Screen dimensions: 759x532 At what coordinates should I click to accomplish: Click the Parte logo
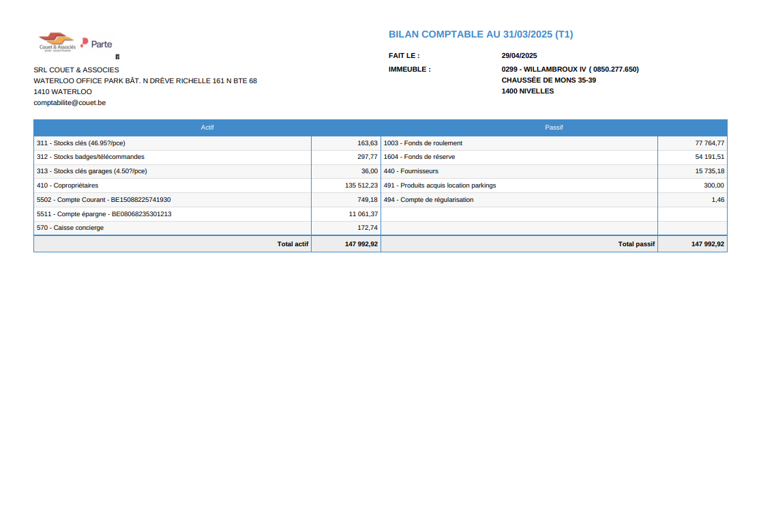[96, 44]
